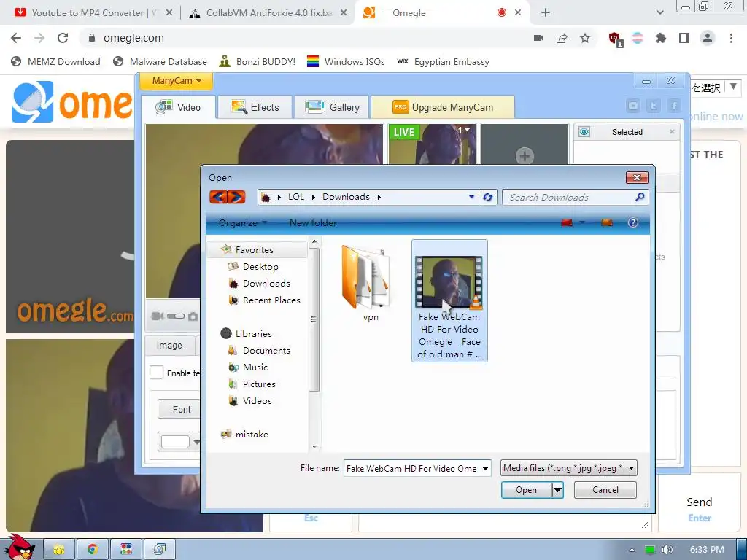The width and height of the screenshot is (747, 560).
Task: Open volume control in system tray
Action: [x=667, y=550]
